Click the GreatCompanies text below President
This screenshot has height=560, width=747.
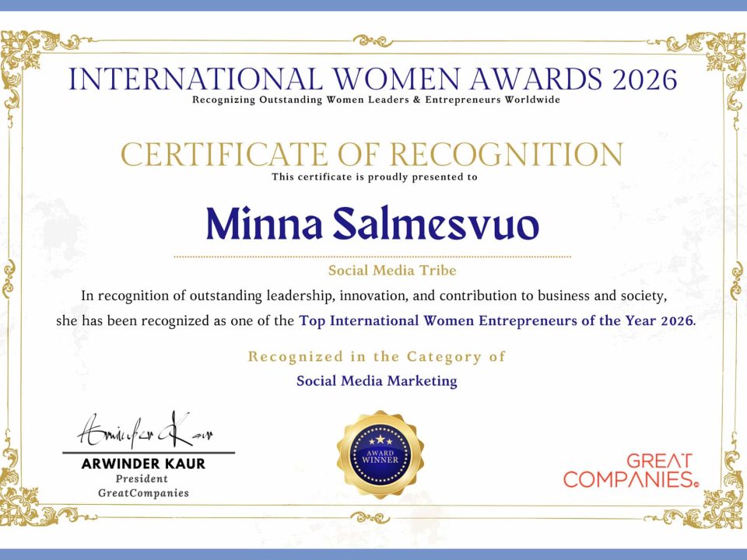coord(143,493)
